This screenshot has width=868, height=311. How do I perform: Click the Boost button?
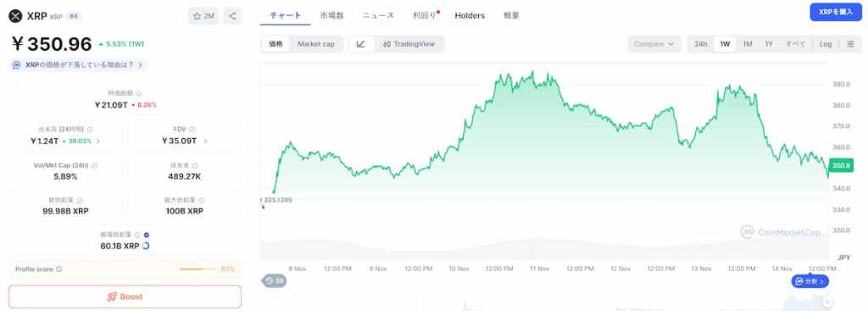125,297
